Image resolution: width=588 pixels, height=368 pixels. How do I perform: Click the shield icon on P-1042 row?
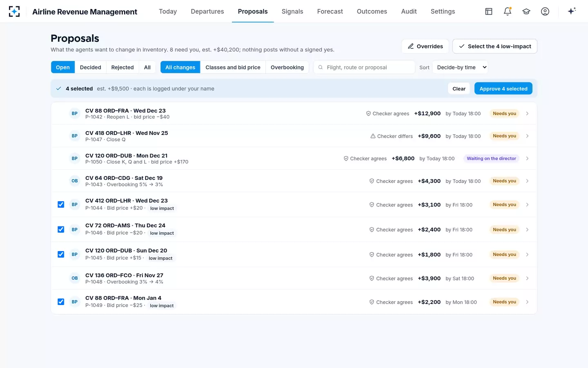point(368,114)
